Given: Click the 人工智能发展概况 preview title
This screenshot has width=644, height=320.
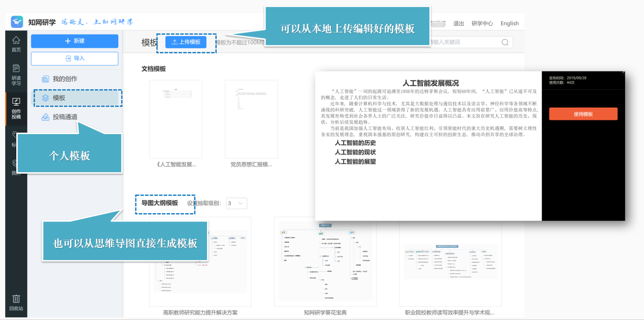Looking at the screenshot, I should click(x=431, y=83).
